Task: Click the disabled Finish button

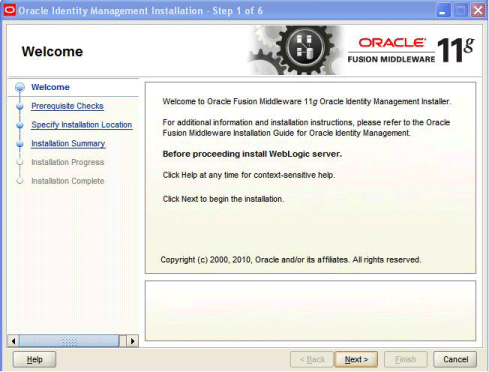Action: [x=406, y=359]
